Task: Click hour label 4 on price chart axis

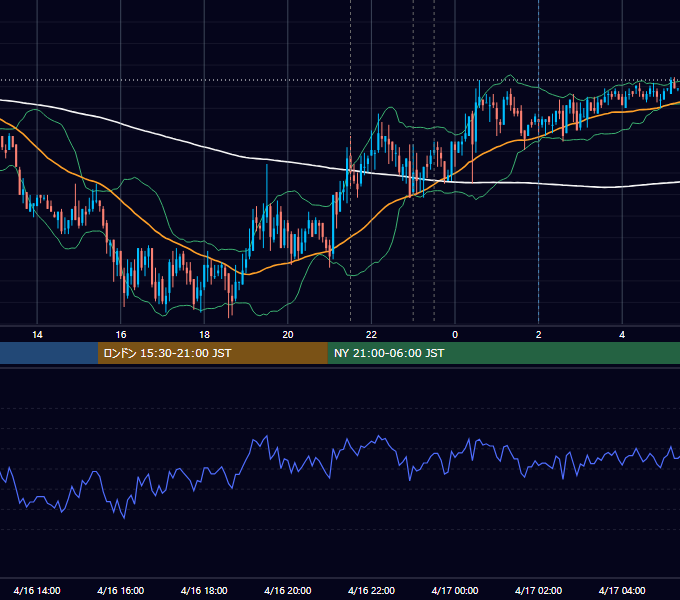Action: coord(622,334)
